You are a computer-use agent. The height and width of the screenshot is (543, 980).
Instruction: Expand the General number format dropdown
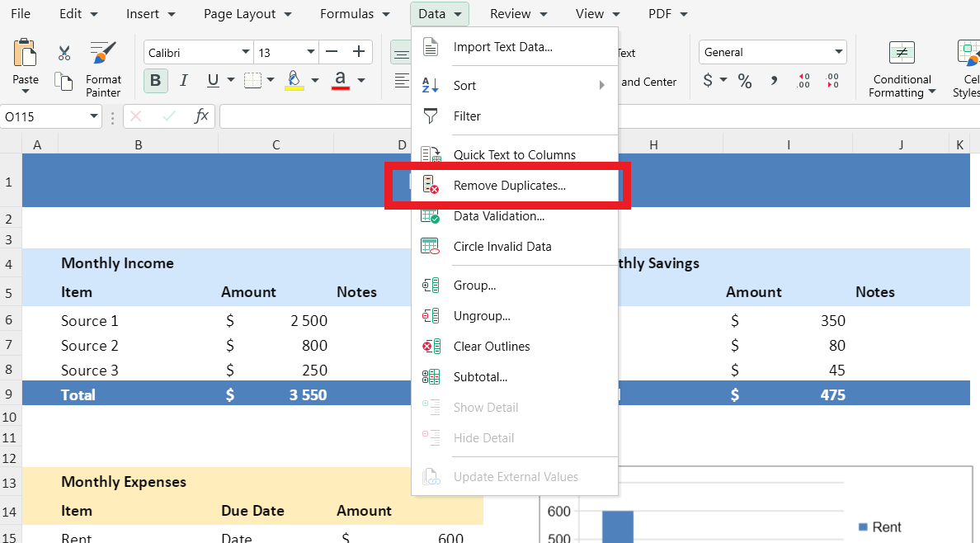(x=838, y=52)
